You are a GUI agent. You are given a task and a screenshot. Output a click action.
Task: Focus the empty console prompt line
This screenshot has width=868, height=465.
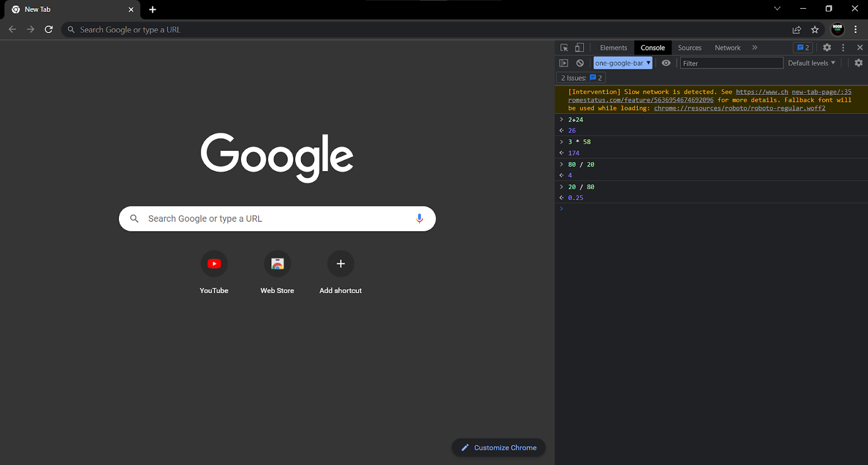click(711, 209)
